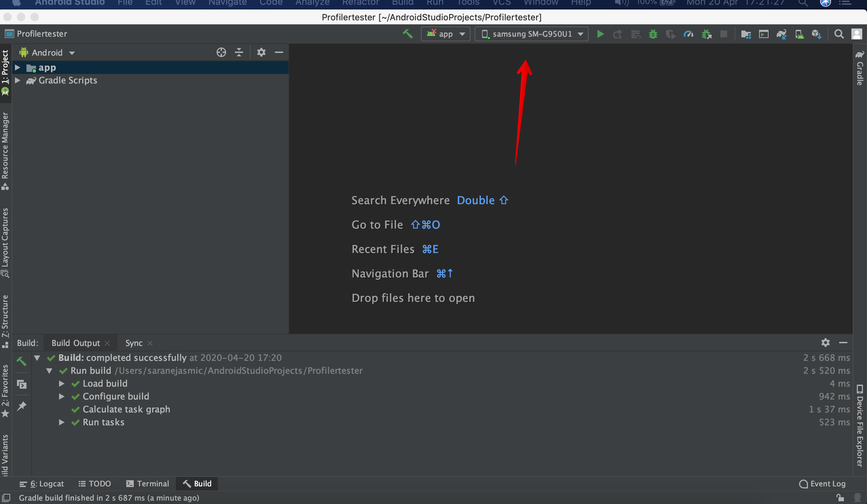
Task: Click the green Run app button
Action: (600, 34)
